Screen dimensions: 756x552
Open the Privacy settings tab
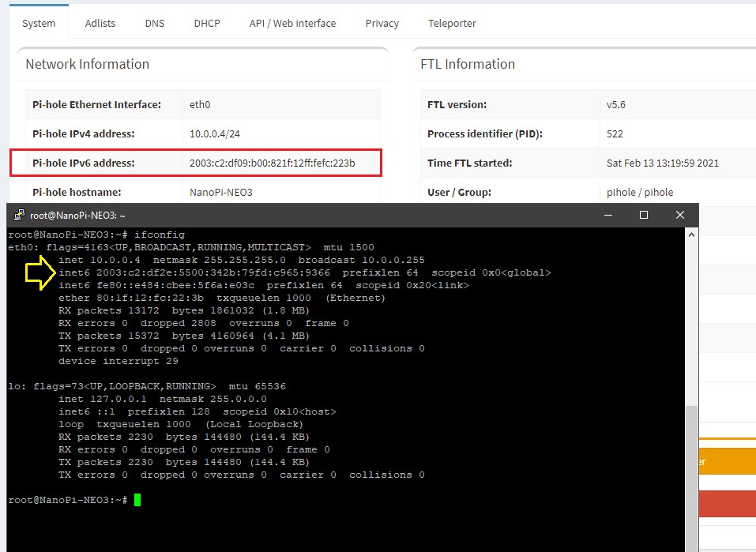(382, 23)
